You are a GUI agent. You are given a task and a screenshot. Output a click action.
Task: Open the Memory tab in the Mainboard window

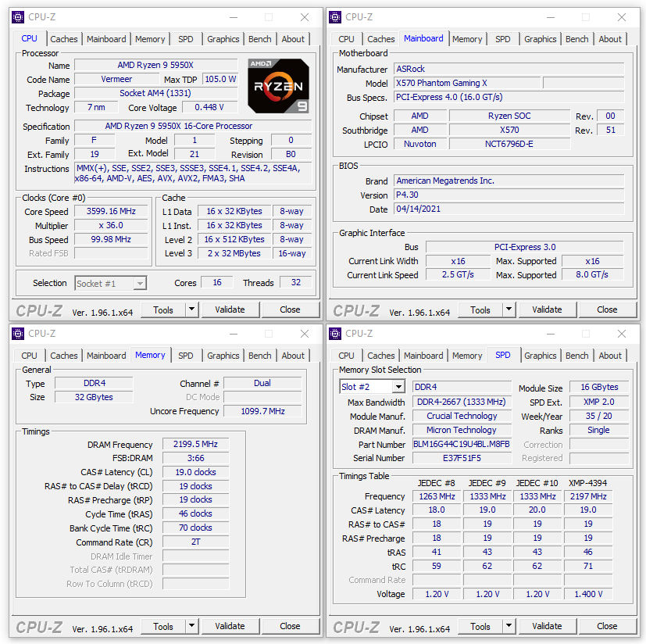coord(467,39)
